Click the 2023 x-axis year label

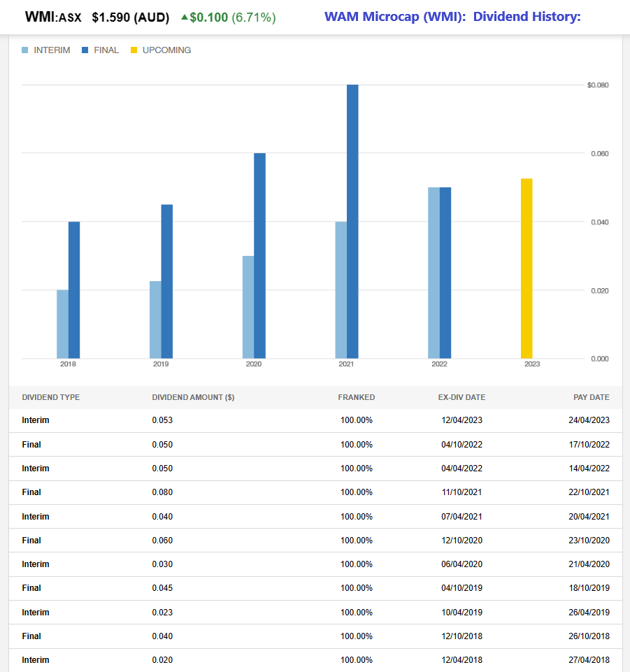coord(532,364)
